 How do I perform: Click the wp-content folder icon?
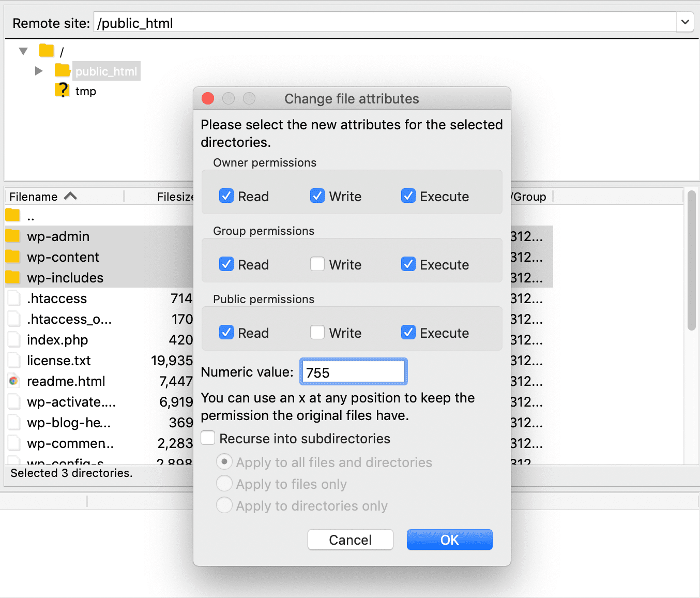point(13,257)
